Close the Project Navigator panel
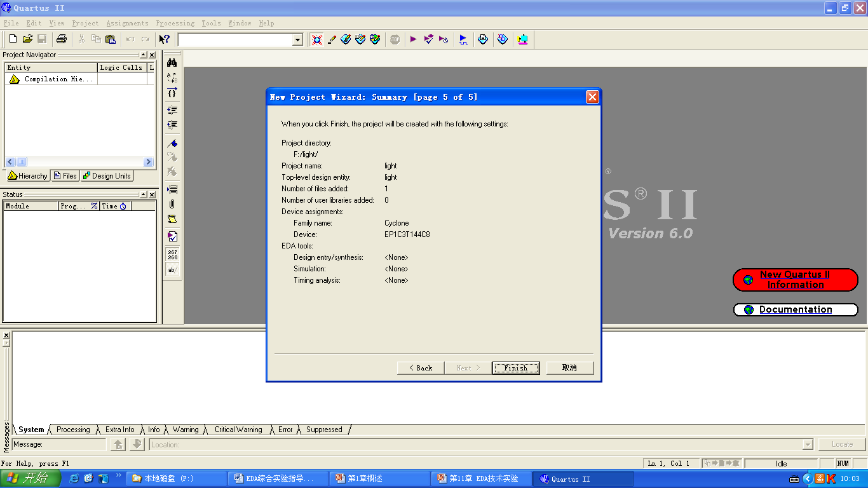Screen dimensions: 868x488 click(152, 55)
